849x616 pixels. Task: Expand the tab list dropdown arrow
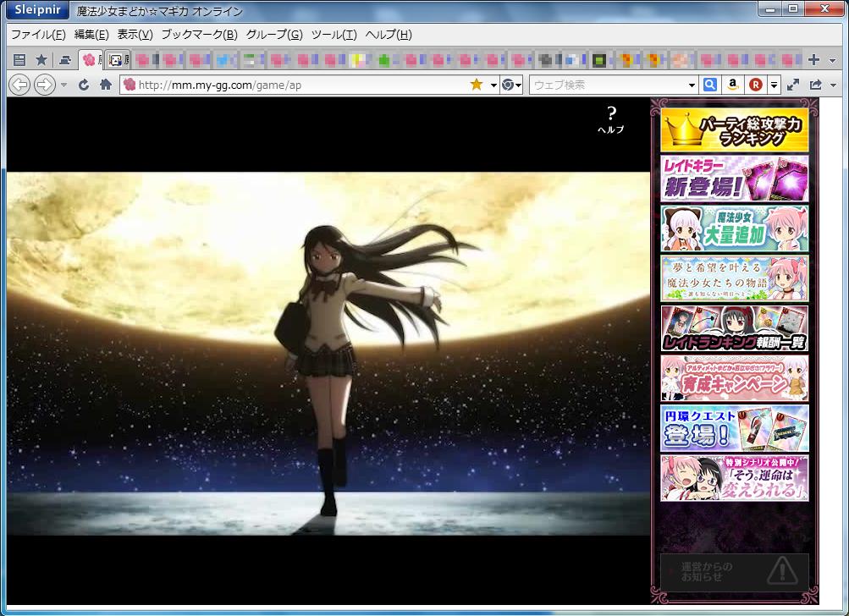pyautogui.click(x=833, y=60)
